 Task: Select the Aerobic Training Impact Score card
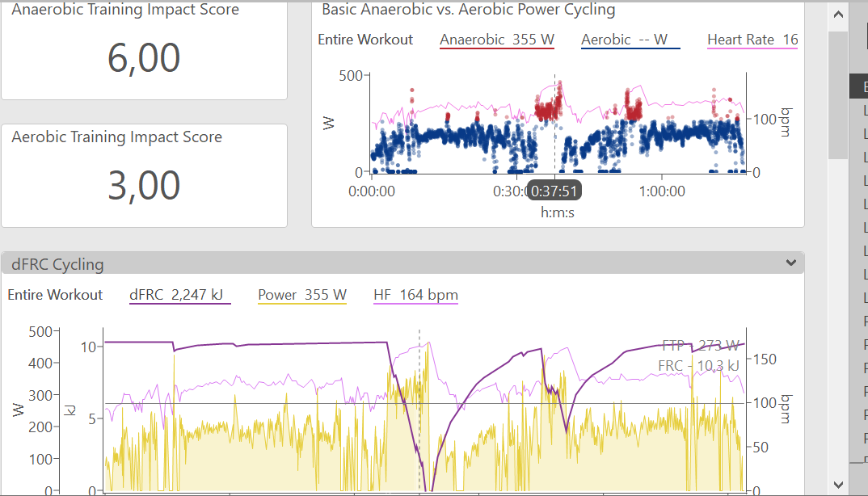(x=144, y=175)
